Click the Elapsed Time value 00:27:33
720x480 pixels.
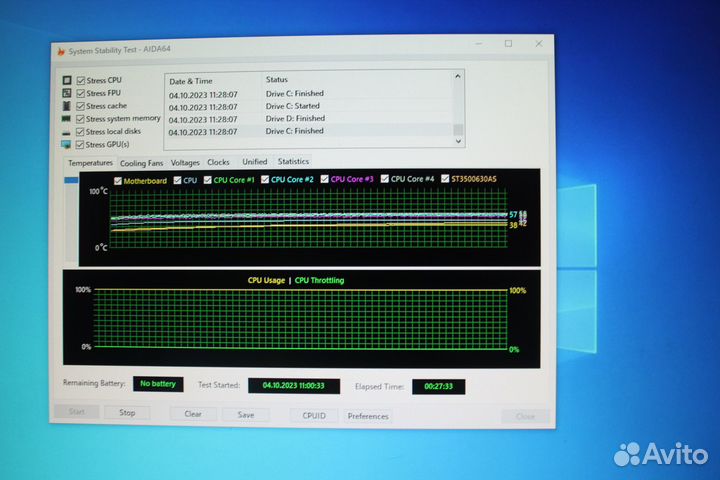click(439, 387)
